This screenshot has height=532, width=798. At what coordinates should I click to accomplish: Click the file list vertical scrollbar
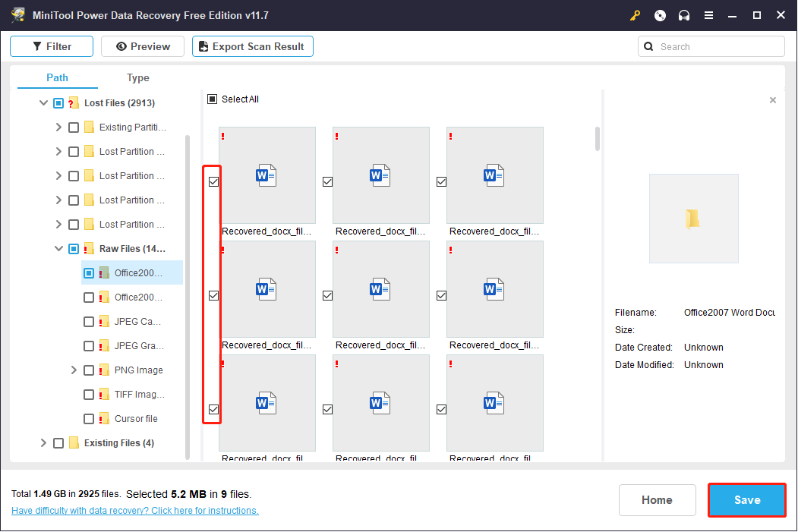[x=598, y=139]
